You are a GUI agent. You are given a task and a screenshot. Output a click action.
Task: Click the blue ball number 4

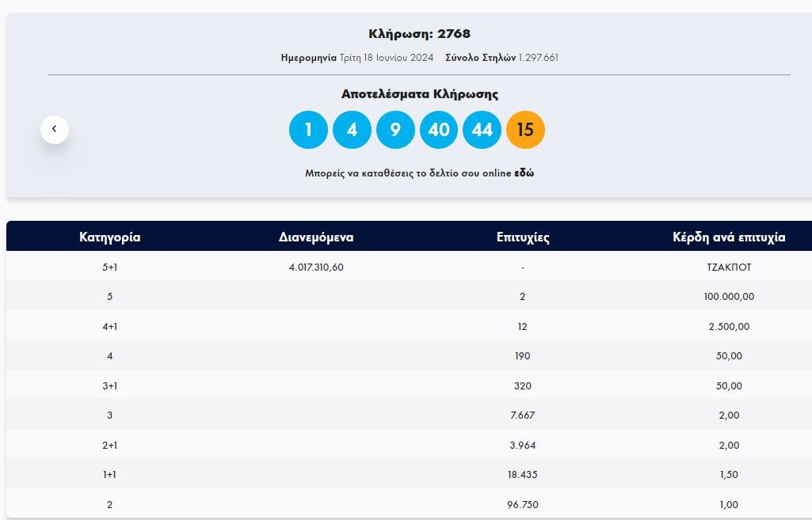tap(352, 130)
